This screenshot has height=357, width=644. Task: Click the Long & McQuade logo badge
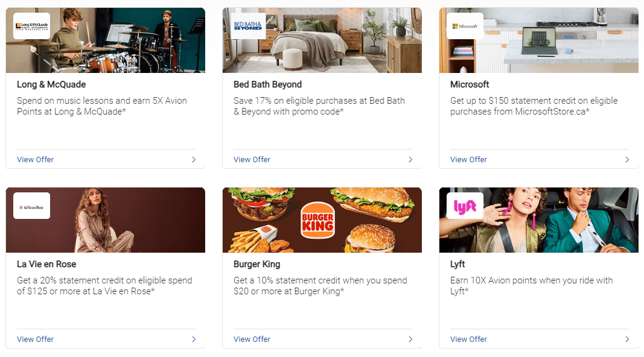[32, 26]
